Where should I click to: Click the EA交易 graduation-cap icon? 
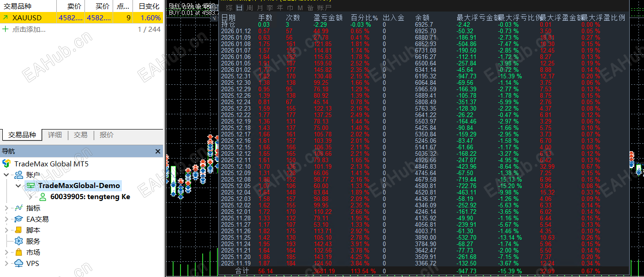coord(18,219)
